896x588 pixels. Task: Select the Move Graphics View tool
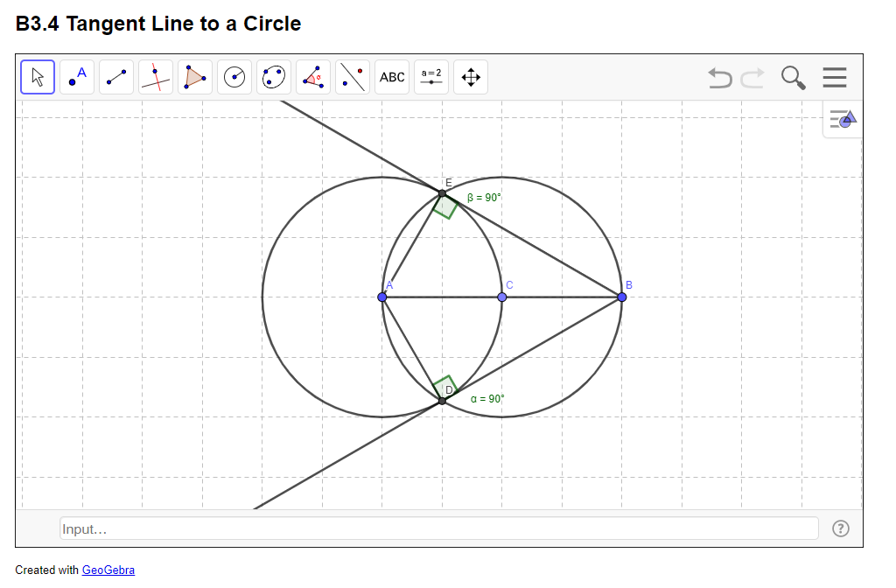(470, 77)
